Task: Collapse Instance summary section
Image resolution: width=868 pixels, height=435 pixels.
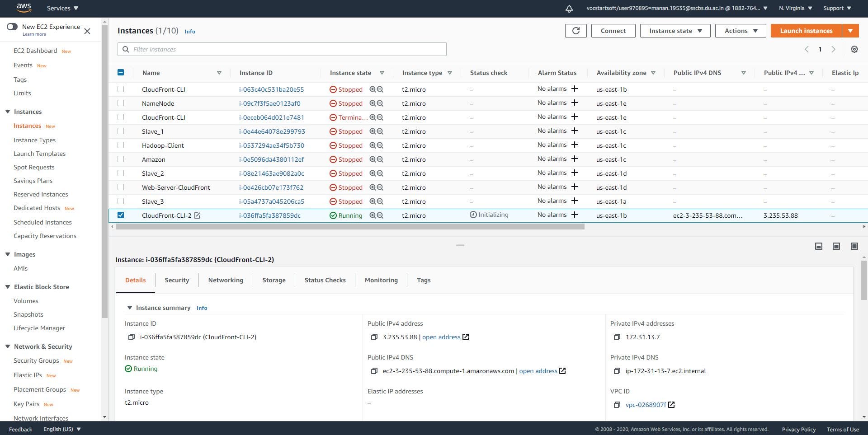Action: tap(130, 308)
